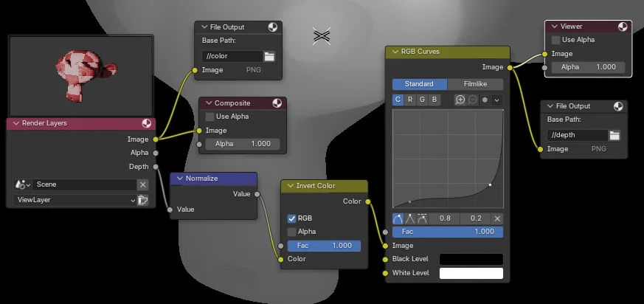The height and width of the screenshot is (304, 644).
Task: Enable Use Alpha on Composite node
Action: tap(210, 117)
